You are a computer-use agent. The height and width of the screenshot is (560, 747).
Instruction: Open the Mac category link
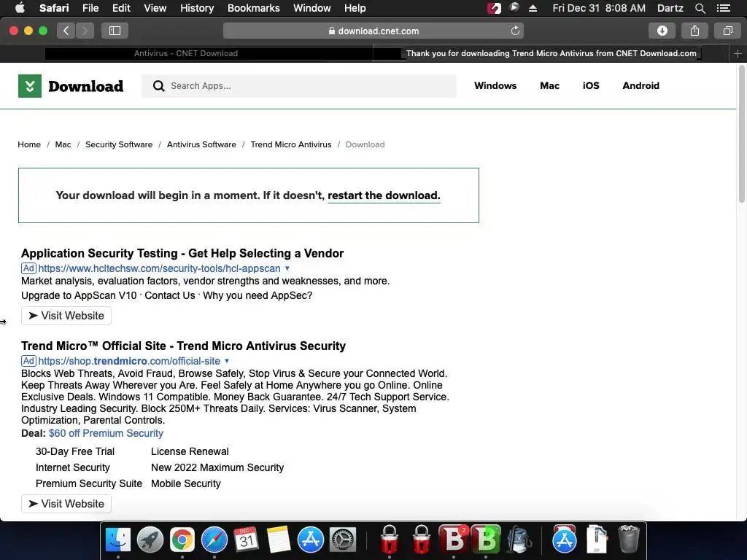[549, 86]
